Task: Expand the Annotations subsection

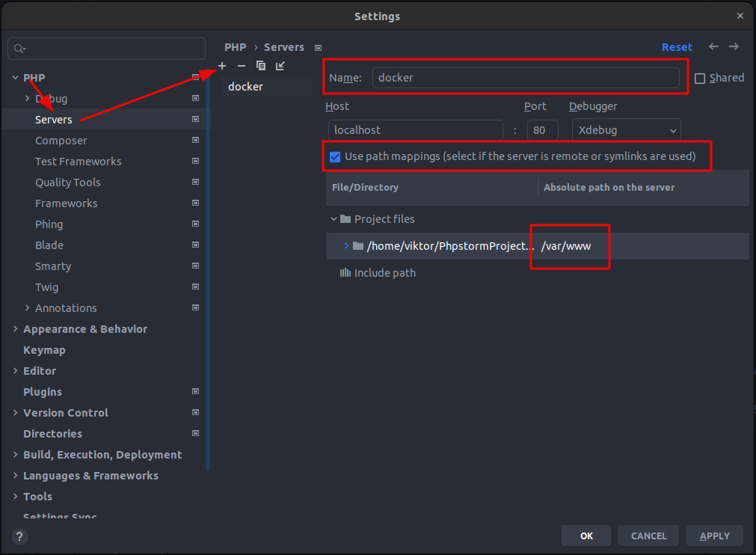Action: pos(27,307)
